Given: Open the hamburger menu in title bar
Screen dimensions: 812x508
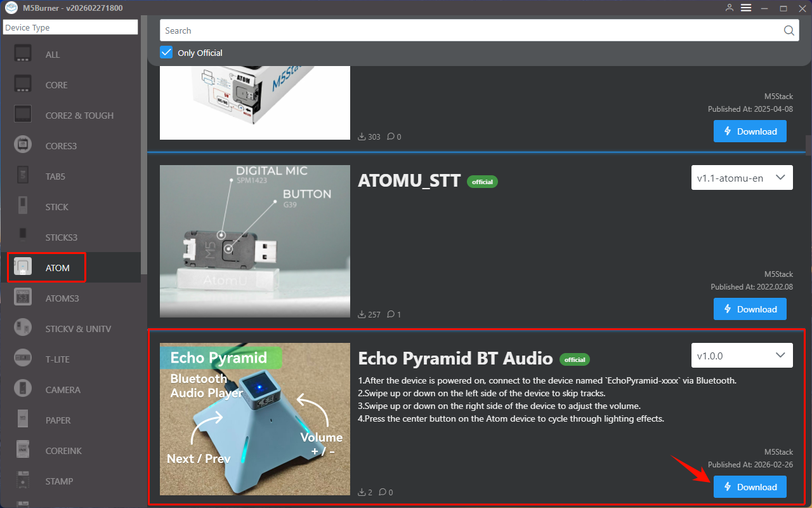Looking at the screenshot, I should (746, 8).
